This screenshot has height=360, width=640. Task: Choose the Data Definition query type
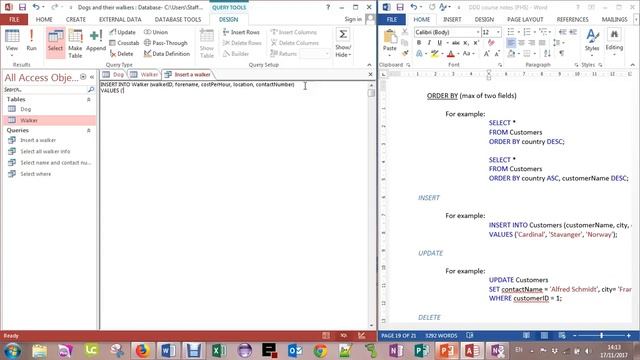[x=167, y=53]
